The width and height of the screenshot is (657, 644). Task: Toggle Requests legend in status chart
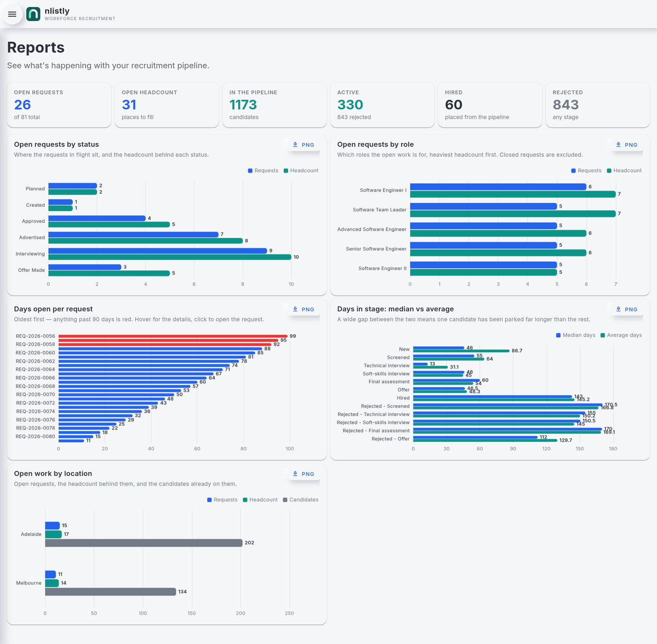(x=263, y=171)
